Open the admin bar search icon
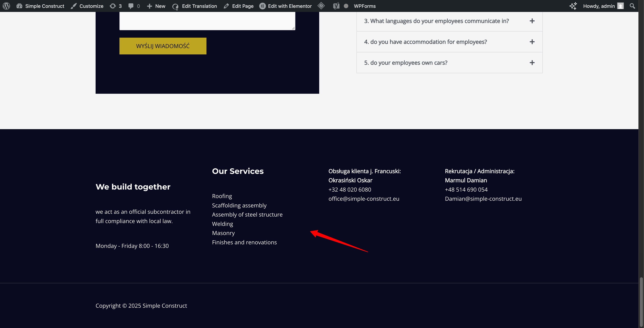Screen dimensions: 644x328 (632, 6)
